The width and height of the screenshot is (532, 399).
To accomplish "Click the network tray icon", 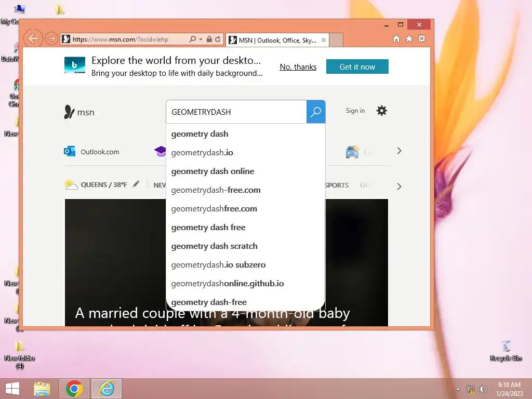I will coord(471,389).
